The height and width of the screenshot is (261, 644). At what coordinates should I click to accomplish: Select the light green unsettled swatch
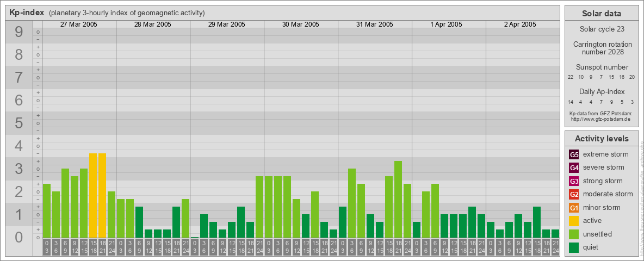click(574, 234)
